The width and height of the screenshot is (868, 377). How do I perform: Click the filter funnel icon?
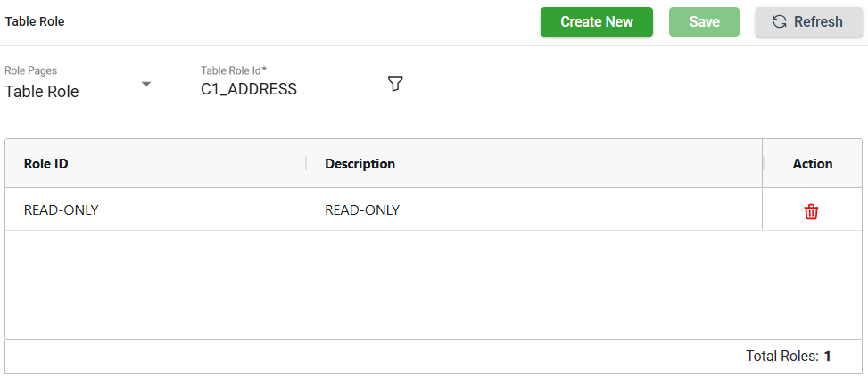pos(395,83)
